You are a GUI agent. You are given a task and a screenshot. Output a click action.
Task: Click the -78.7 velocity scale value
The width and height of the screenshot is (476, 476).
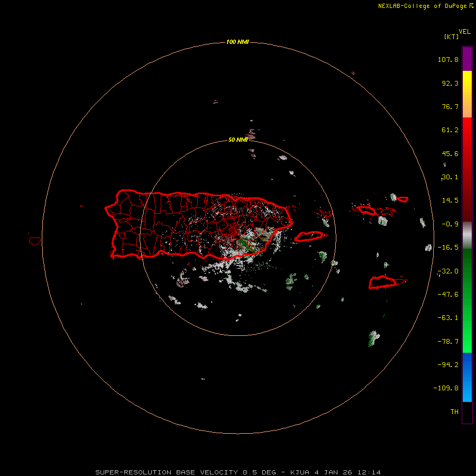[448, 342]
